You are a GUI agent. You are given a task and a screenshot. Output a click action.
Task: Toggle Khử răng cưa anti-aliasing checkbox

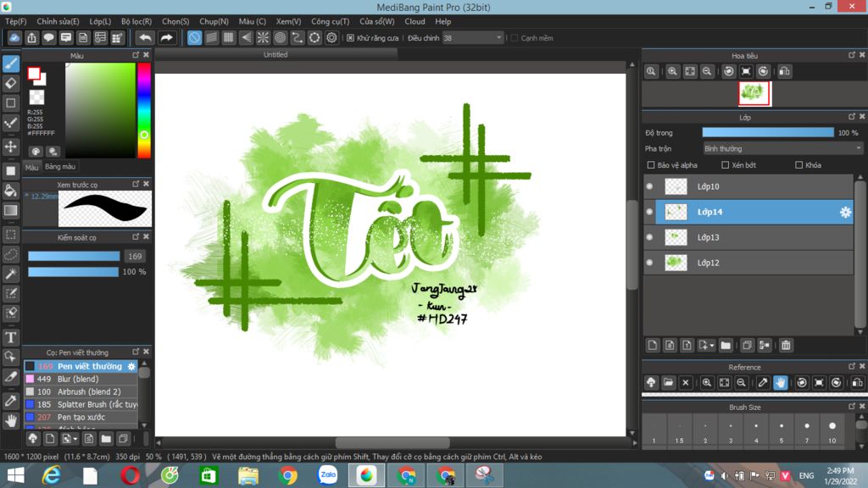350,37
